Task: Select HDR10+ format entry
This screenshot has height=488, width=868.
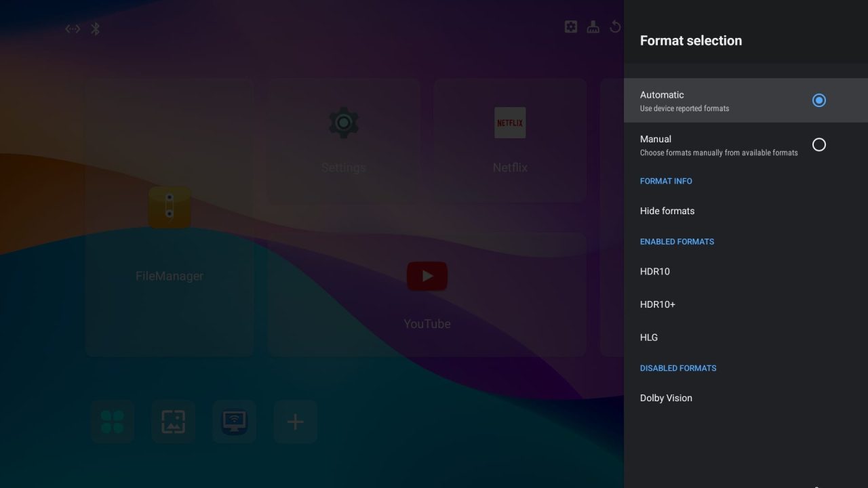Action: click(x=658, y=304)
